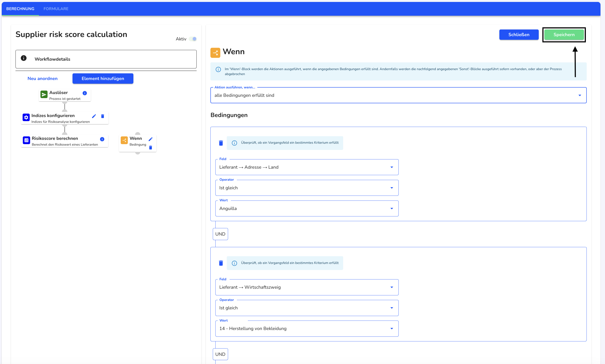Click Element hinzufügen button
This screenshot has height=364, width=605.
[x=103, y=79]
